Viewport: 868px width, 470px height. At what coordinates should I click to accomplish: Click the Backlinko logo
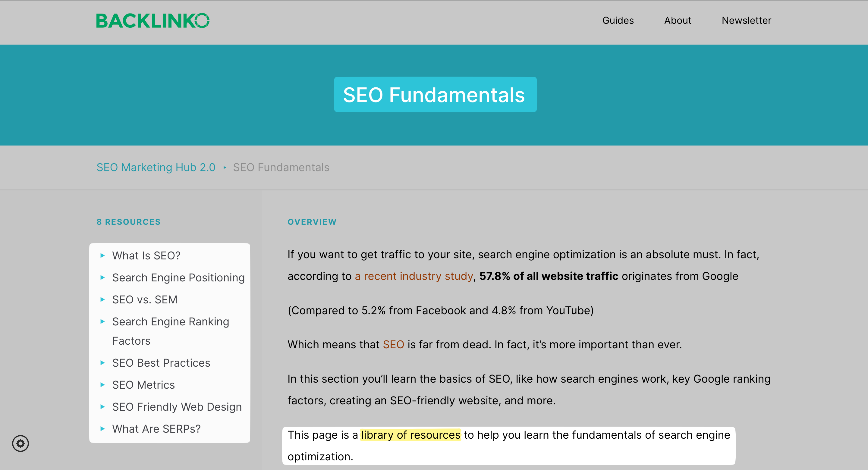coord(153,20)
